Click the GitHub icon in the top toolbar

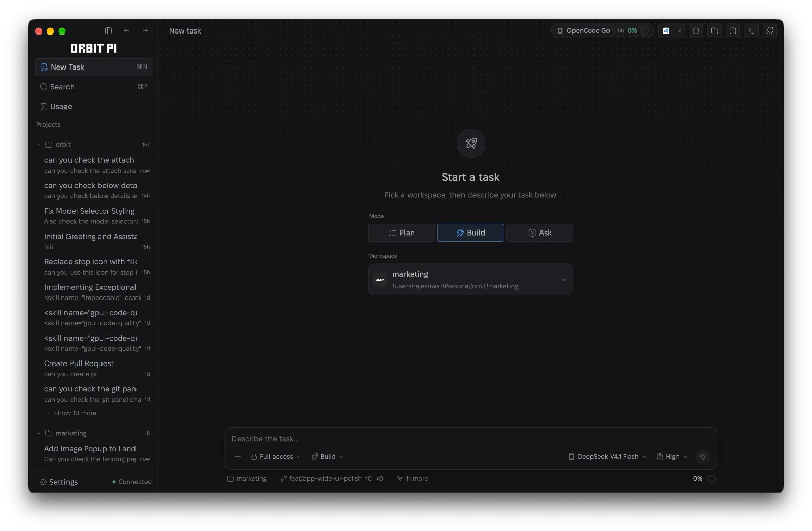pos(770,31)
